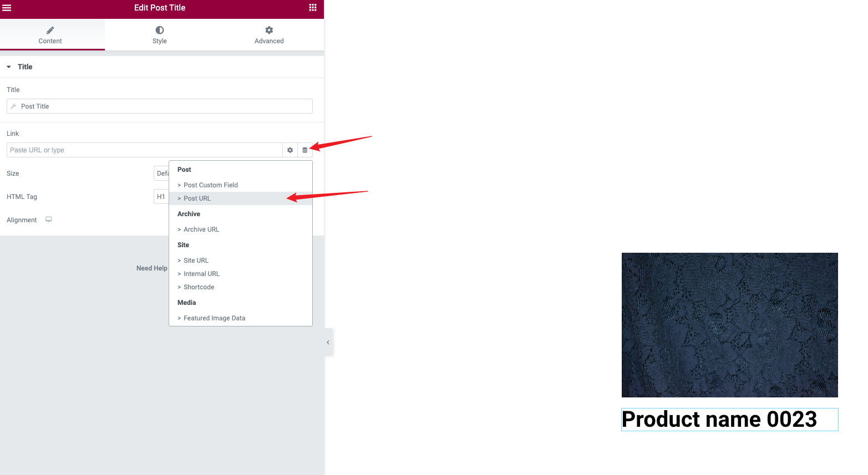Open the widgets grid icon
Screen dimensions: 868x475
(313, 8)
